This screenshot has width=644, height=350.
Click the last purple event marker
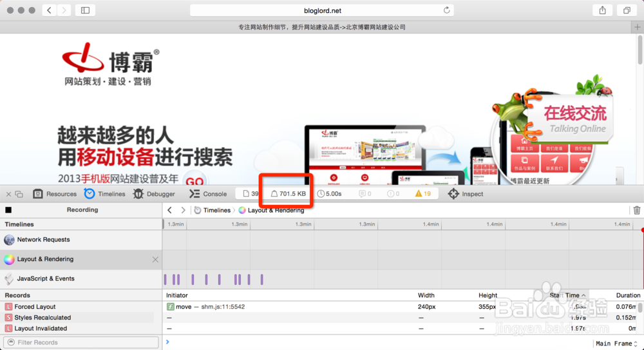[261, 280]
